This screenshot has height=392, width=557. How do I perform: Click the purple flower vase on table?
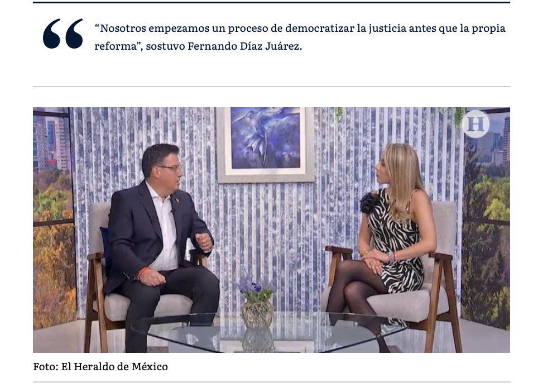[257, 302]
